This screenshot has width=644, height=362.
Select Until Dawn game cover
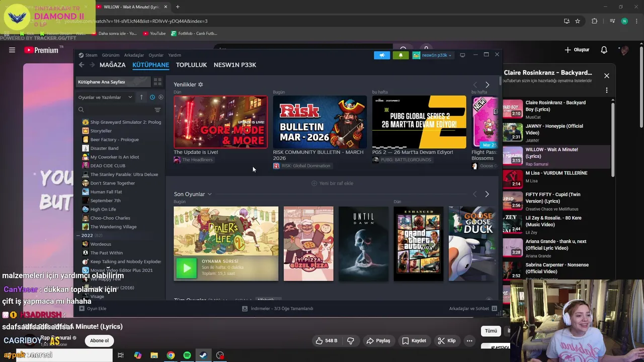click(x=363, y=243)
